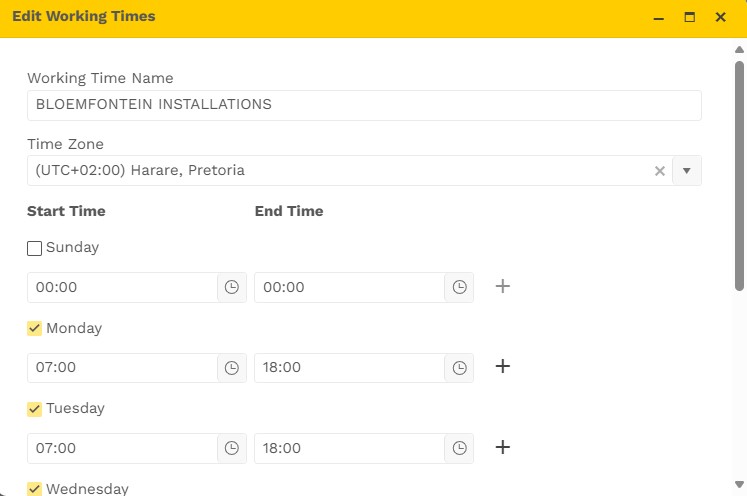Uncheck the Tuesday checkbox

(35, 408)
